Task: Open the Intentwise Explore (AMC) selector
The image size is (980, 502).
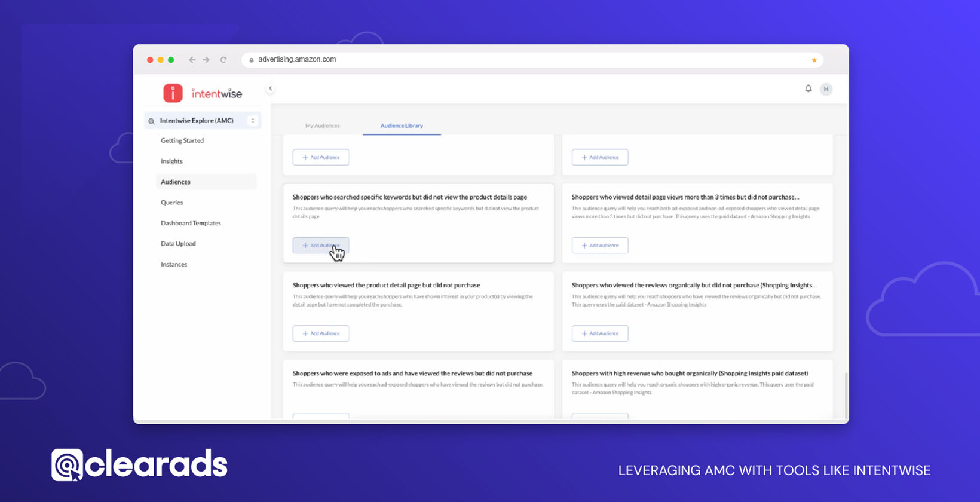Action: (x=203, y=121)
